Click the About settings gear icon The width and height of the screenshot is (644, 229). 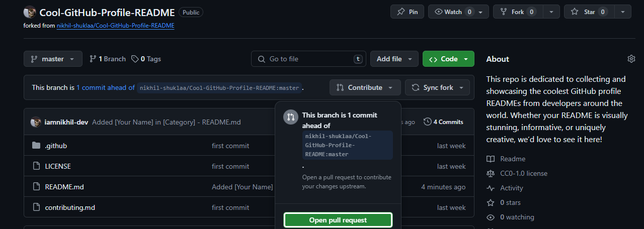[x=631, y=59]
